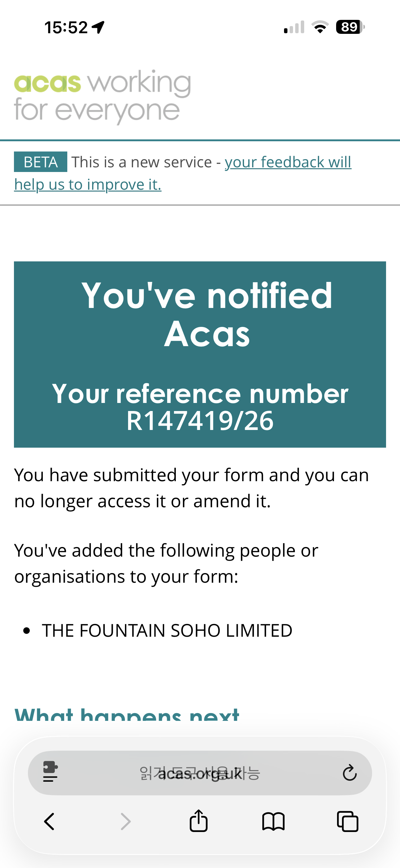Tap the acas.org.uk address bar
Viewport: 400px width, 868px height.
click(200, 773)
